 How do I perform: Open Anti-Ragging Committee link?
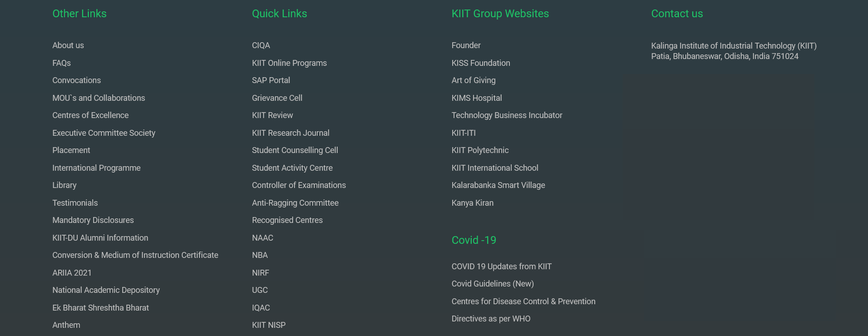[295, 203]
